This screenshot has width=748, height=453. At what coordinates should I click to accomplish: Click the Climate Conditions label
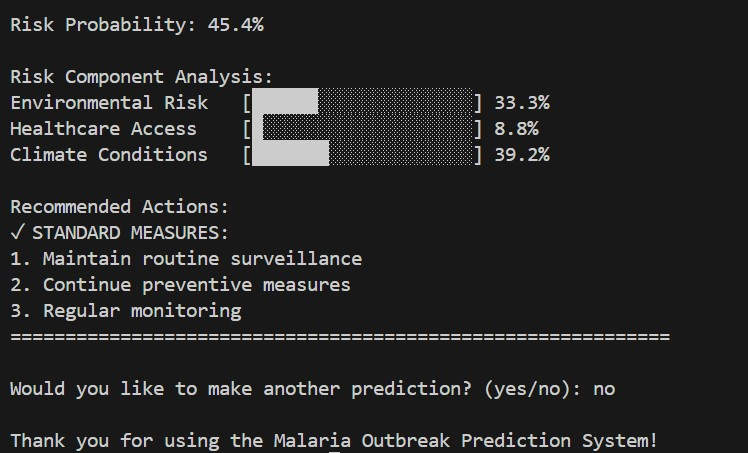click(x=109, y=155)
